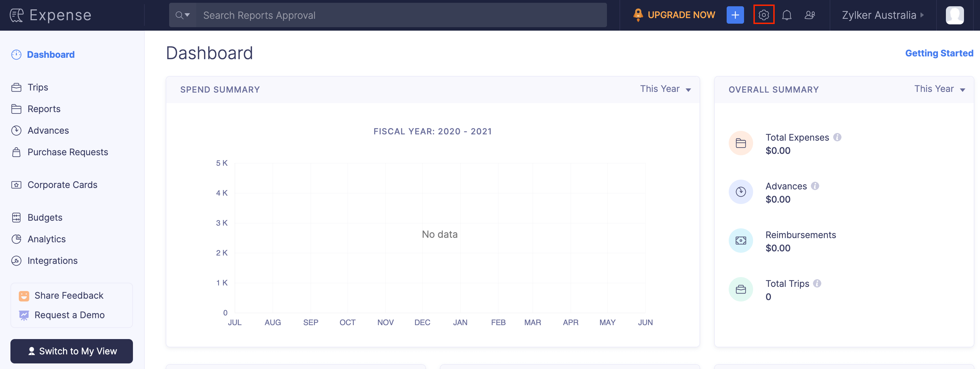Click the Corporate Cards icon
The height and width of the screenshot is (369, 980).
pyautogui.click(x=16, y=184)
